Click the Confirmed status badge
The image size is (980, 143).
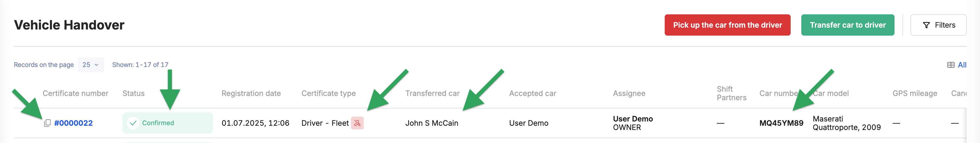click(x=168, y=123)
